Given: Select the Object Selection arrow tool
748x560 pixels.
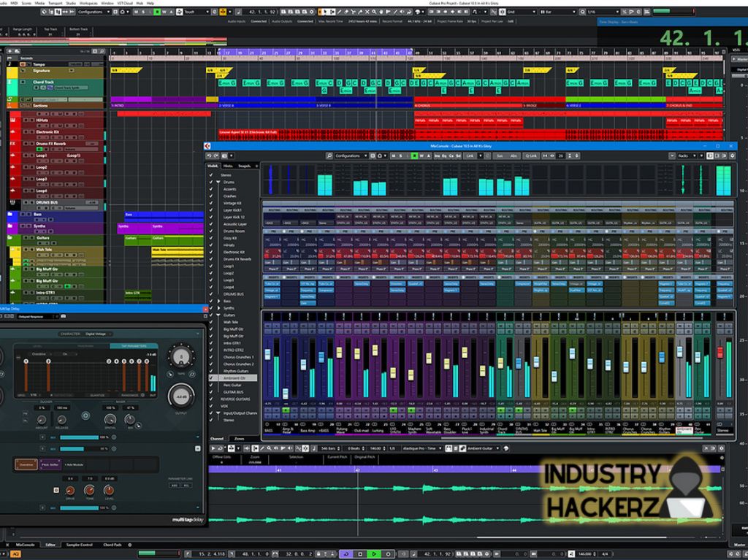Looking at the screenshot, I should point(326,12).
